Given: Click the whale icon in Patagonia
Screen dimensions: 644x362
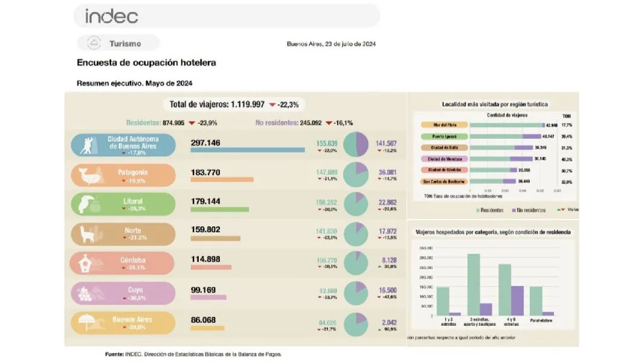Looking at the screenshot, I should tap(86, 175).
